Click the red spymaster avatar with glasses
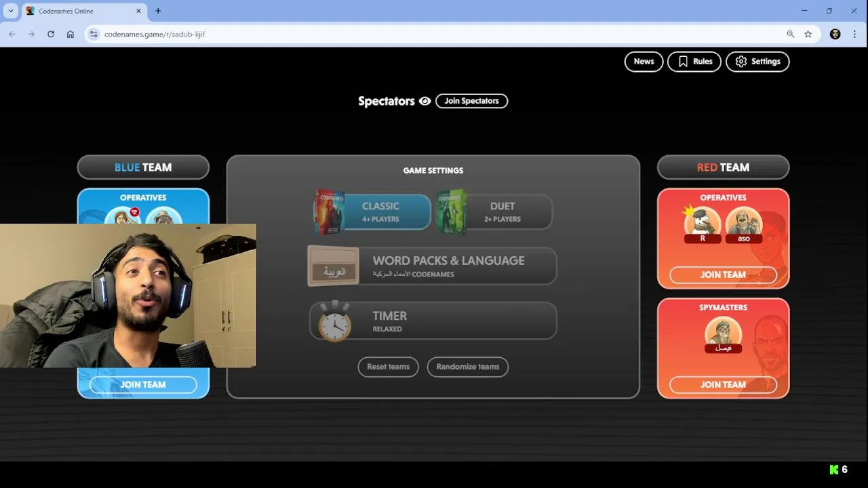The height and width of the screenshot is (488, 868). [x=723, y=331]
